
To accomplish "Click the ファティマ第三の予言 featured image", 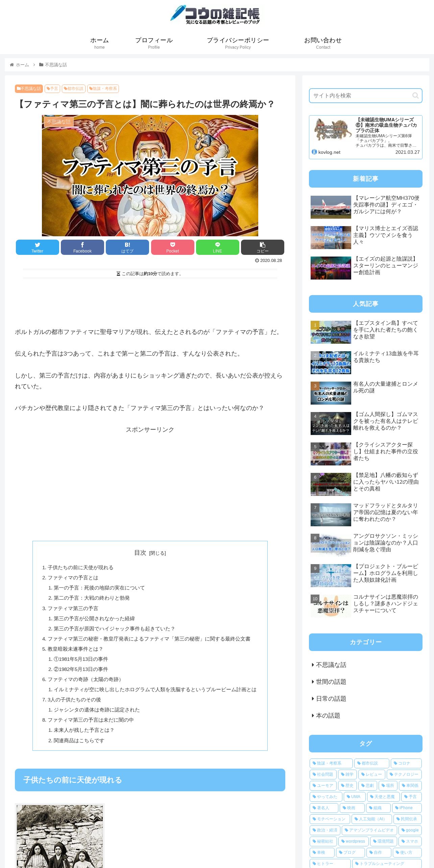I will (x=150, y=175).
